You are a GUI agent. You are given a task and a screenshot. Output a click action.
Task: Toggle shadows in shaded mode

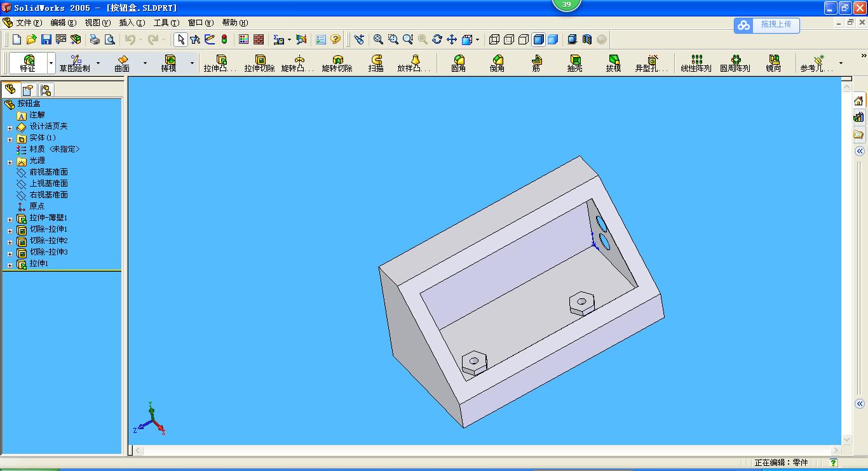(x=572, y=39)
